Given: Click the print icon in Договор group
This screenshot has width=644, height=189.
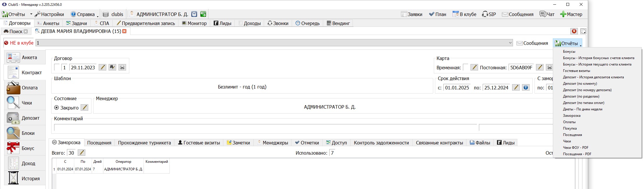Looking at the screenshot, I should coord(122,68).
